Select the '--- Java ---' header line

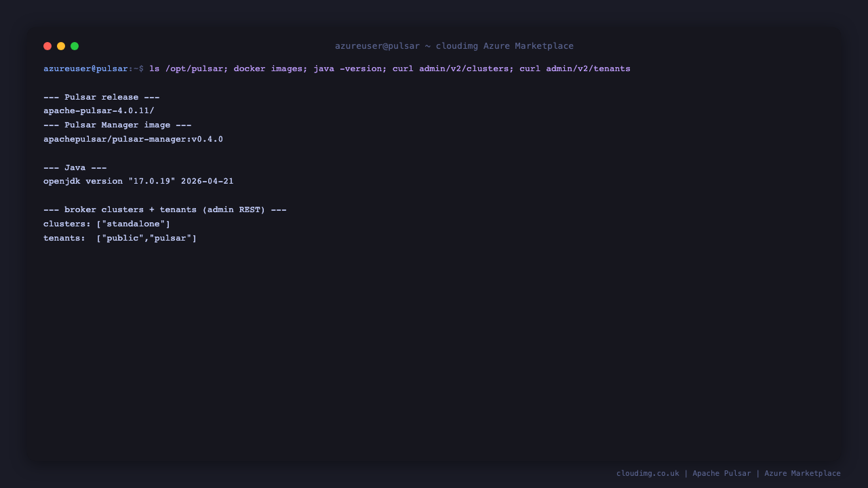(x=75, y=167)
